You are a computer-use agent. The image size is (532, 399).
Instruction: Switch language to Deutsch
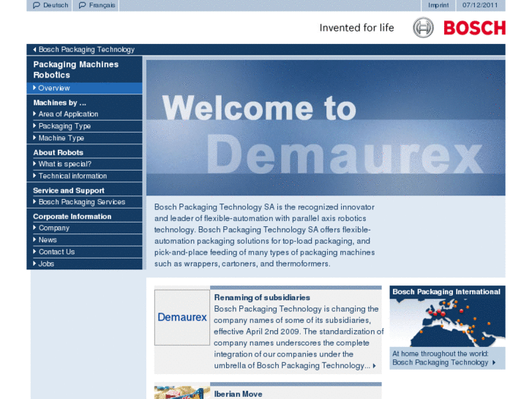click(x=50, y=5)
